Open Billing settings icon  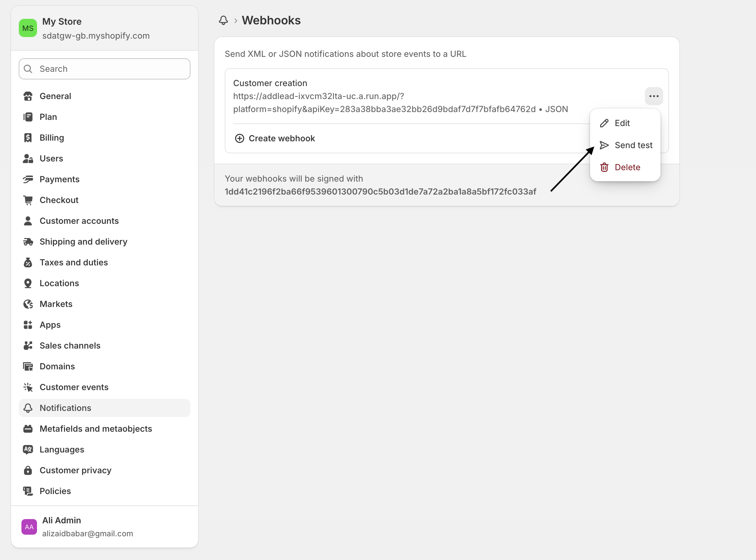click(x=28, y=138)
